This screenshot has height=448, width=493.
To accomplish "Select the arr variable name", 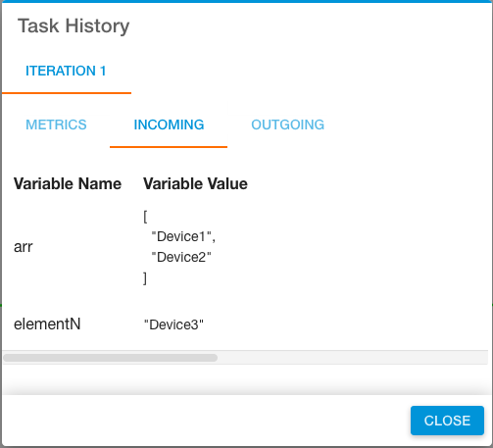I will [24, 247].
